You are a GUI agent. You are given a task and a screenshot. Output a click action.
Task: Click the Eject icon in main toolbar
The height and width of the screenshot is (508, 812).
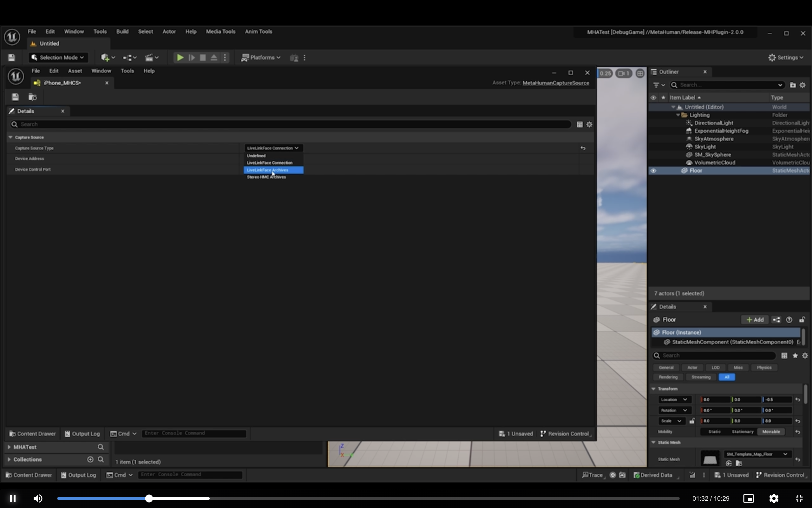point(214,57)
